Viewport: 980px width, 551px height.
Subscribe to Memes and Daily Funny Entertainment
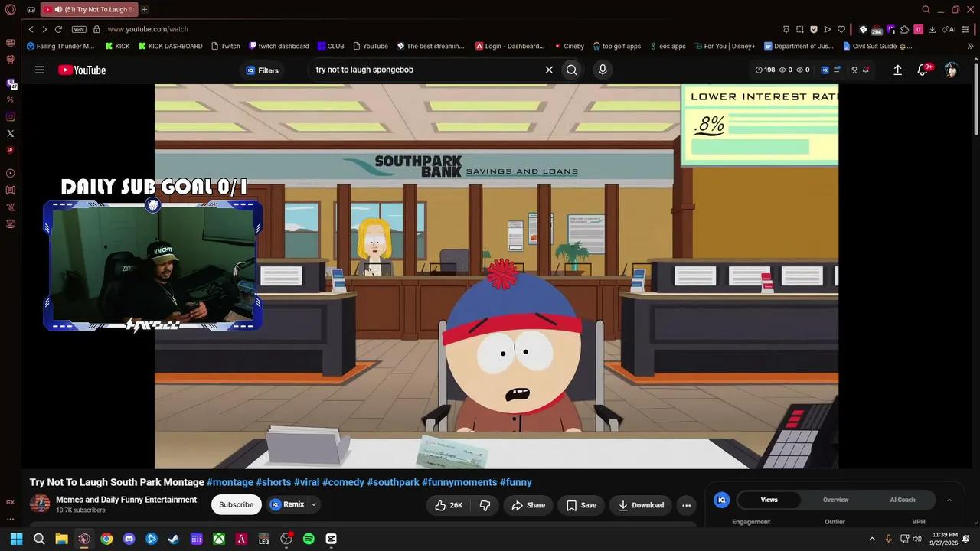click(237, 504)
